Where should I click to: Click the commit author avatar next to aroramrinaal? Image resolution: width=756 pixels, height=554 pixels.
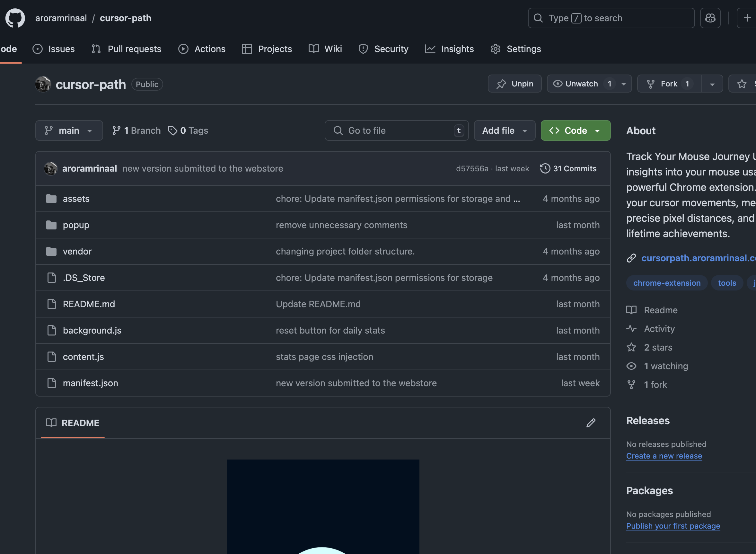click(x=51, y=169)
